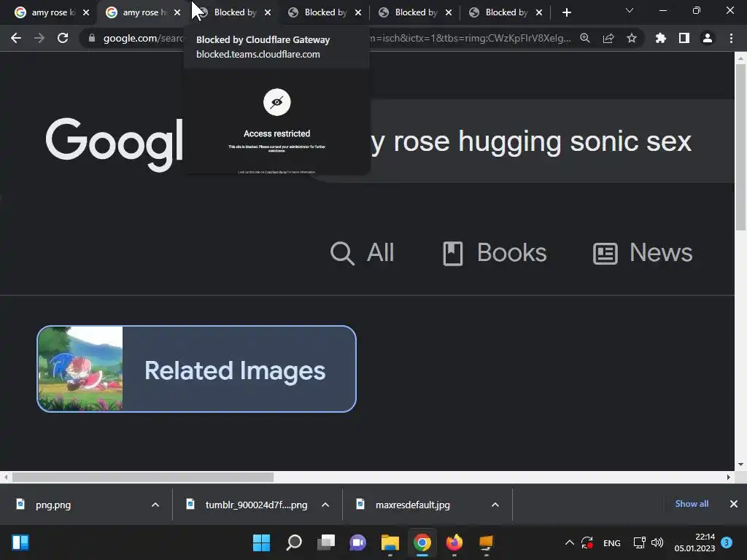
Task: Close the first 'amy rose' tab
Action: point(86,12)
